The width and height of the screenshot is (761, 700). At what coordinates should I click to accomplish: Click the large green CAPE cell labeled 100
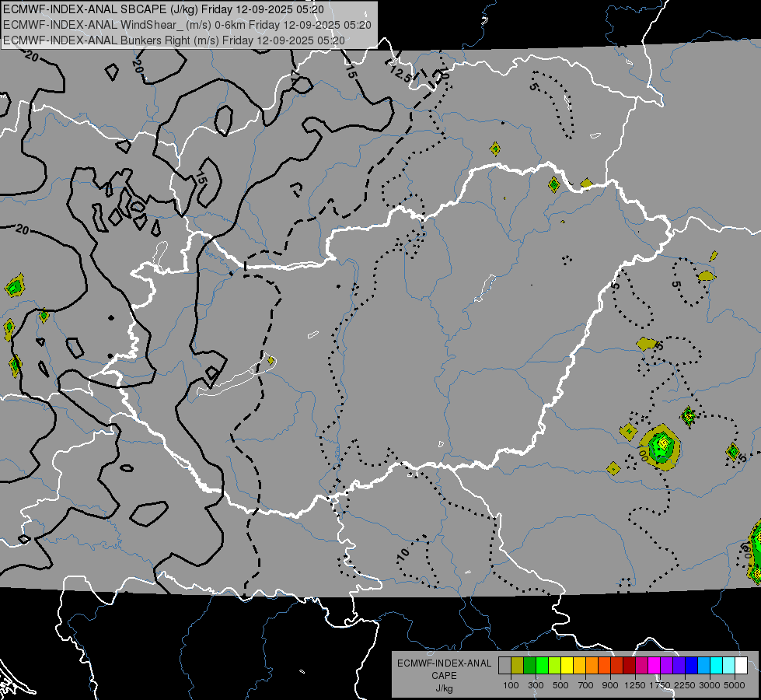(662, 446)
